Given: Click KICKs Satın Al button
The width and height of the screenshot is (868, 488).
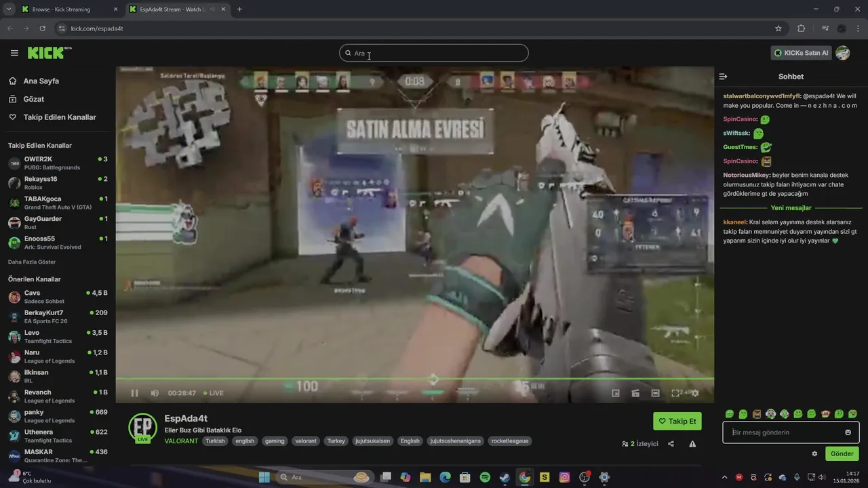Looking at the screenshot, I should click(801, 53).
